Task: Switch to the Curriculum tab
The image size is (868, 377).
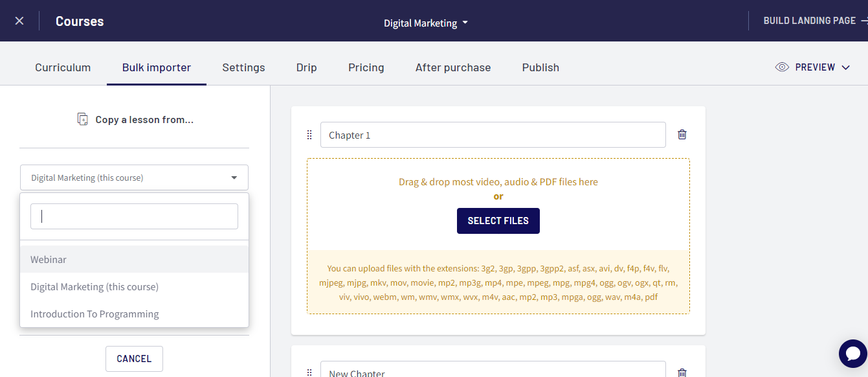Action: 63,67
